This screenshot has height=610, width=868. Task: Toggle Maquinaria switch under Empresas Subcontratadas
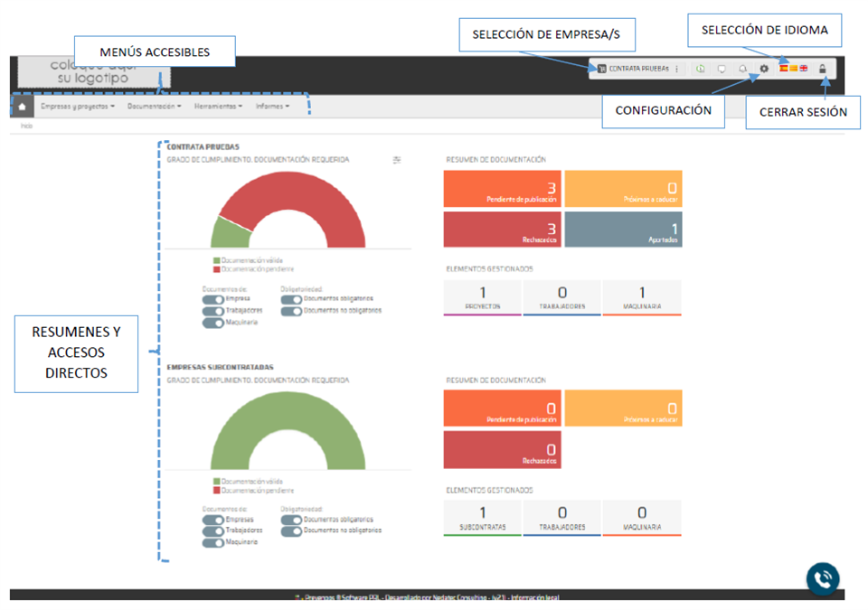[212, 543]
